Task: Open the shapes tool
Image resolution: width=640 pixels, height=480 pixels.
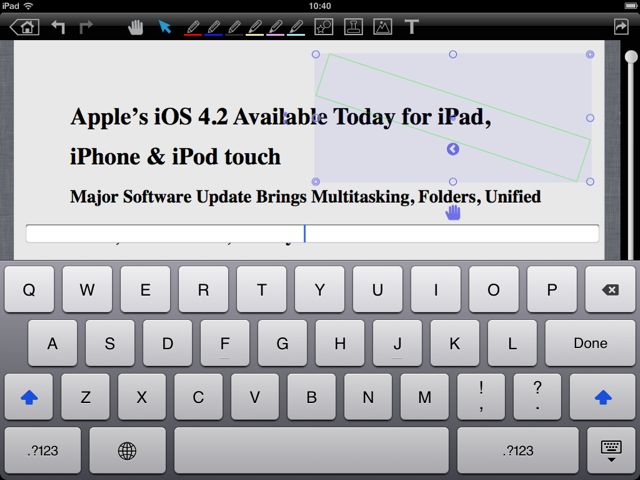Action: coord(324,27)
